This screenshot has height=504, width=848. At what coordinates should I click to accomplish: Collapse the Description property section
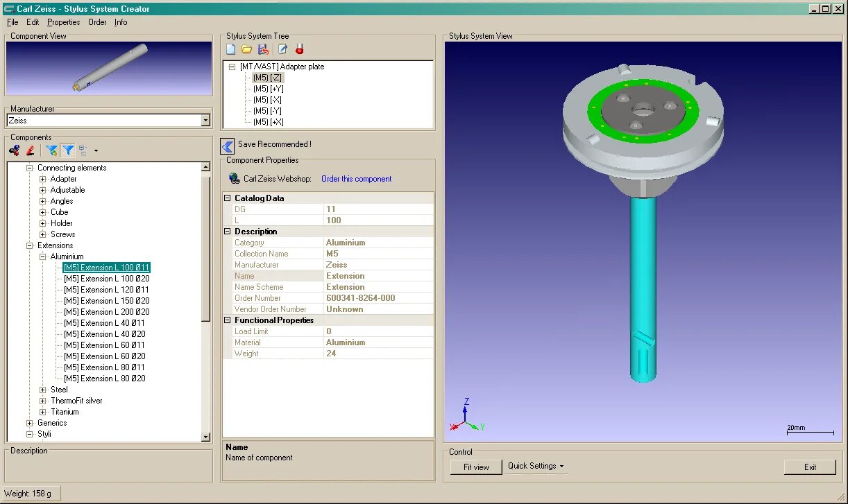227,232
